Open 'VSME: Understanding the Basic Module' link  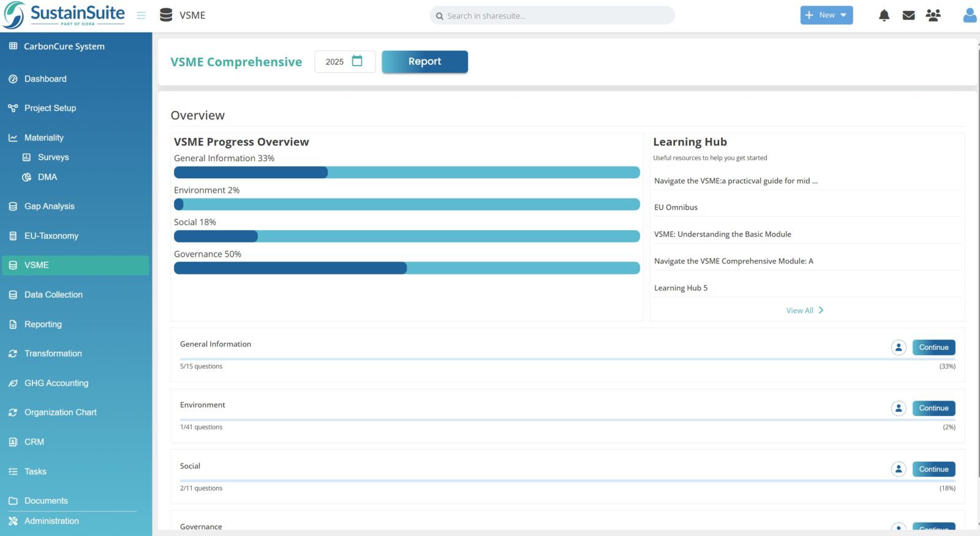click(723, 234)
